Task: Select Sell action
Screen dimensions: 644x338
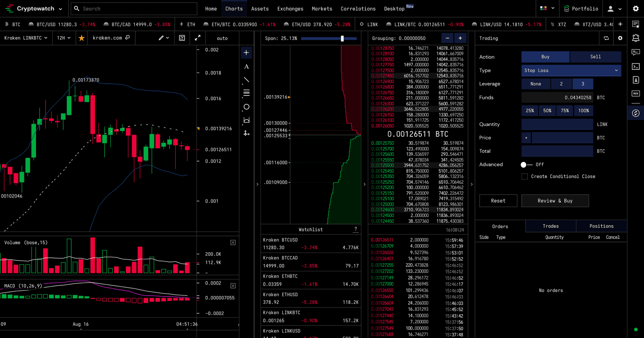Action: (x=595, y=57)
